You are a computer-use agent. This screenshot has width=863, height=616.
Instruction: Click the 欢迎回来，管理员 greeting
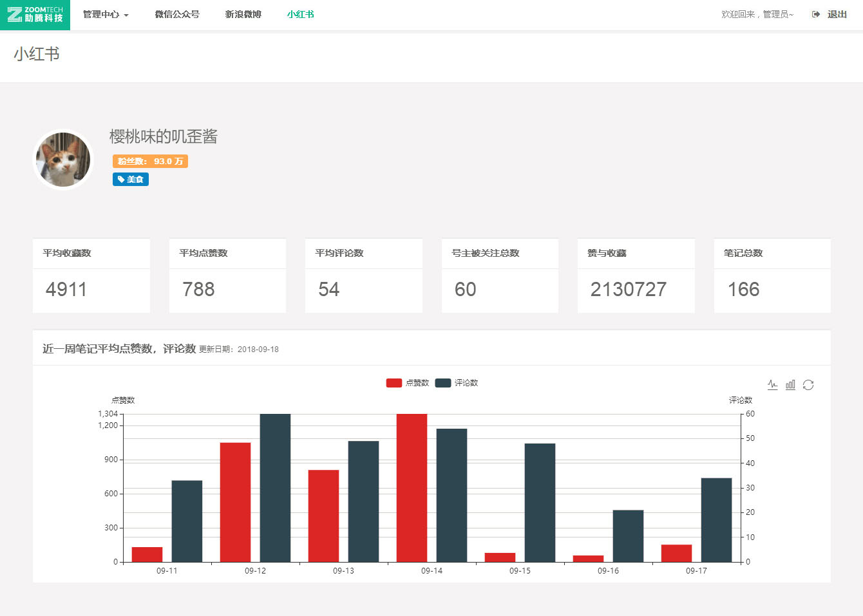pos(757,14)
